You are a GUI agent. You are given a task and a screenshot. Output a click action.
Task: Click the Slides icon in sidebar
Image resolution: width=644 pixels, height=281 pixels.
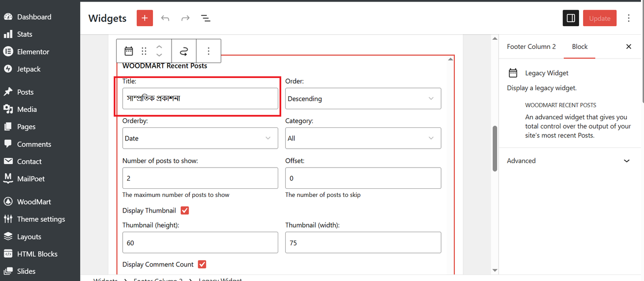coord(8,271)
